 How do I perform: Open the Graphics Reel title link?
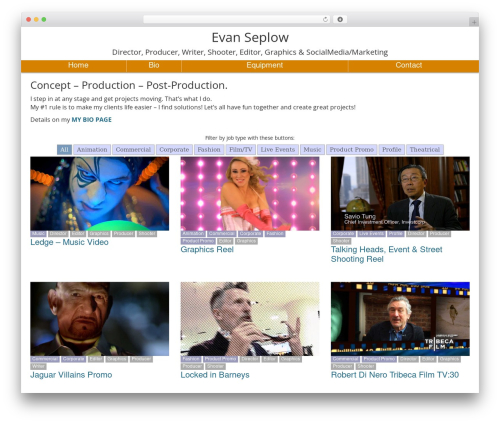click(x=207, y=250)
